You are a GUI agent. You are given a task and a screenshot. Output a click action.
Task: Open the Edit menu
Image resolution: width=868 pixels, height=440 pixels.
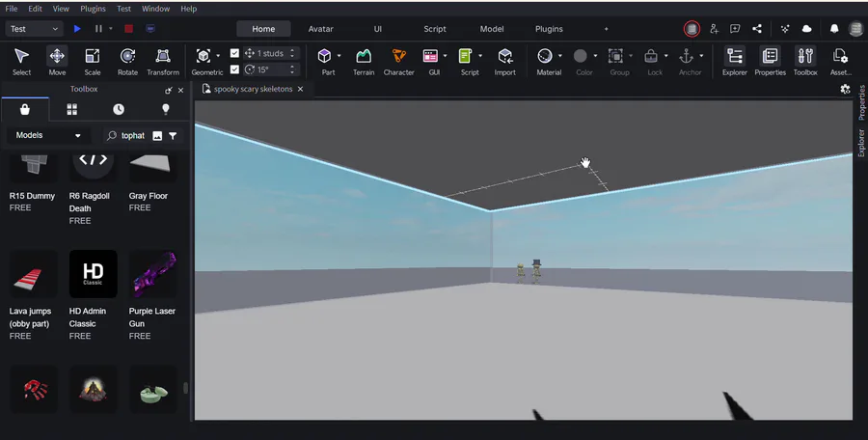[35, 9]
